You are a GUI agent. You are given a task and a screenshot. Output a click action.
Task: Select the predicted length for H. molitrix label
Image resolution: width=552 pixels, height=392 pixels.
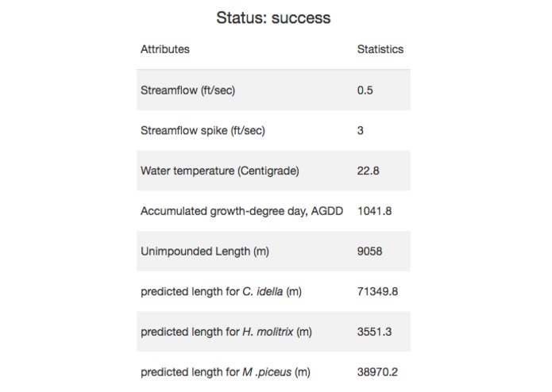[x=226, y=332]
